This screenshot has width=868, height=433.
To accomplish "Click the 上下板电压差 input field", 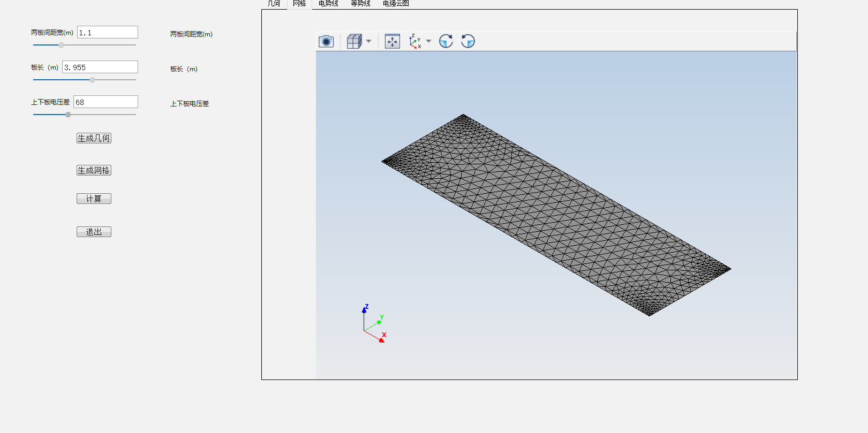I will click(x=105, y=102).
